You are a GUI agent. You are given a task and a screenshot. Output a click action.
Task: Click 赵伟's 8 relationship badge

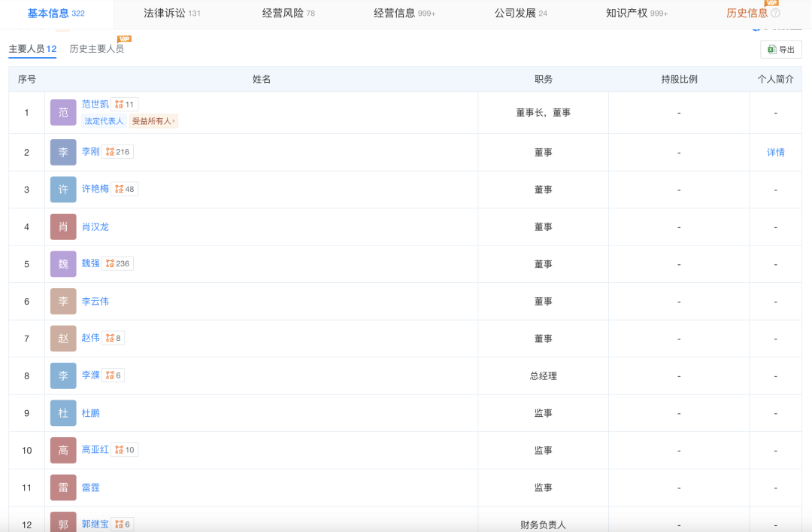pos(113,339)
